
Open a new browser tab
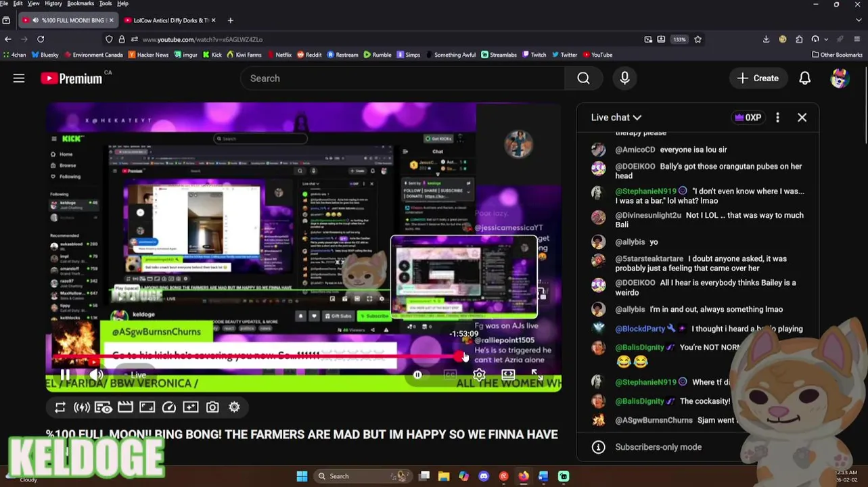click(230, 20)
